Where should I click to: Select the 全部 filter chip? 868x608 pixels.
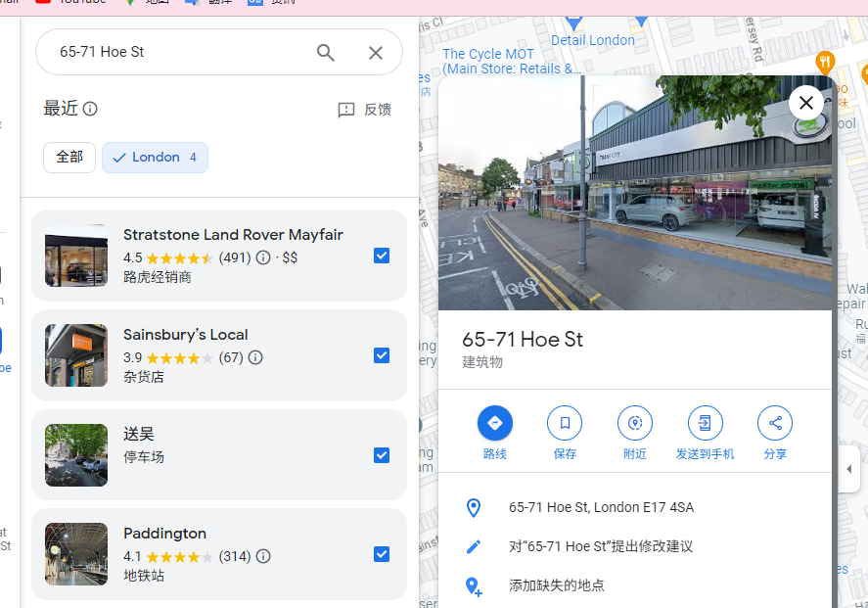pyautogui.click(x=69, y=158)
